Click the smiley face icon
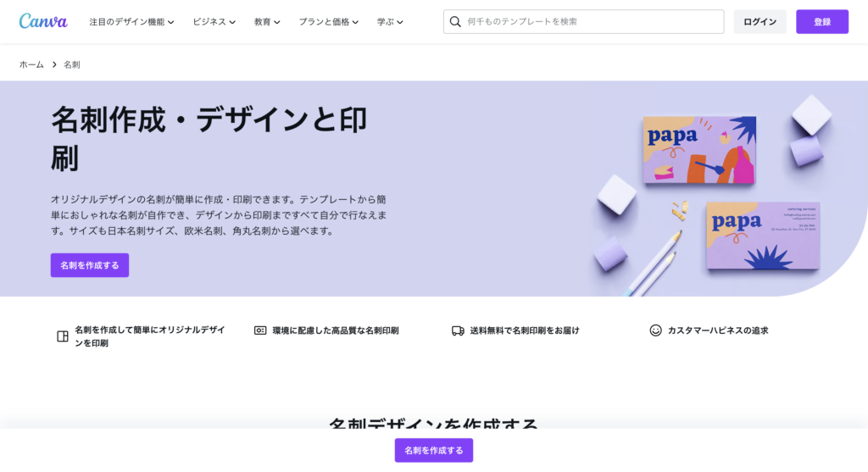 (x=655, y=330)
